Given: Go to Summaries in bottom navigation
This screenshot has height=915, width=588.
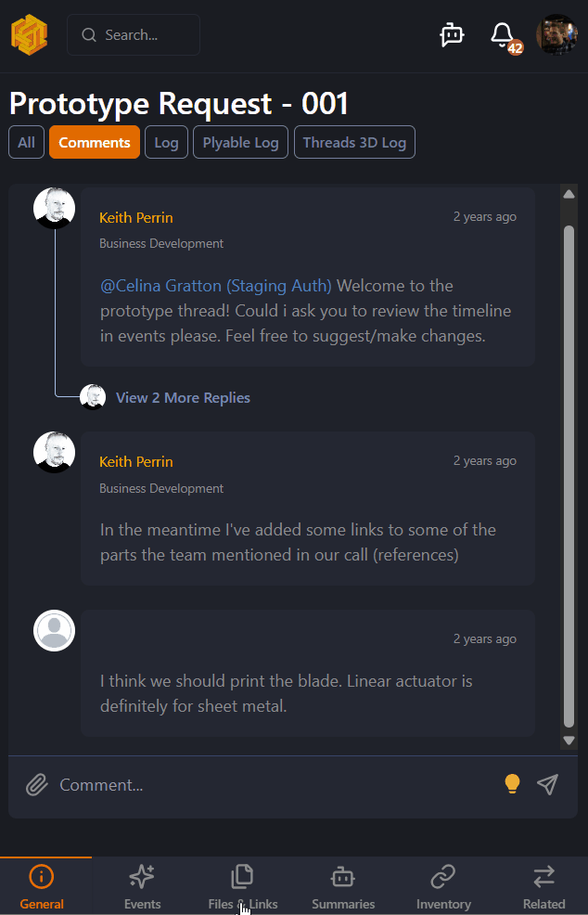Looking at the screenshot, I should 343,886.
